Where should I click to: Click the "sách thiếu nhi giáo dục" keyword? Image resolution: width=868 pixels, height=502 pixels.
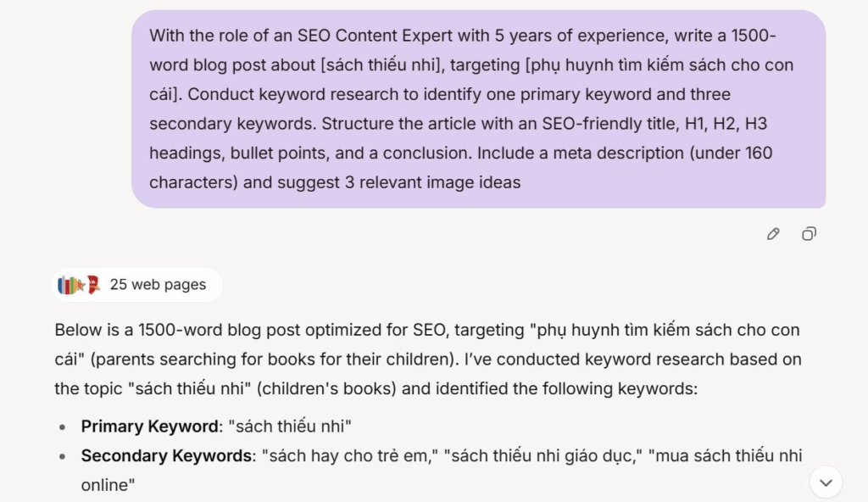tap(543, 455)
